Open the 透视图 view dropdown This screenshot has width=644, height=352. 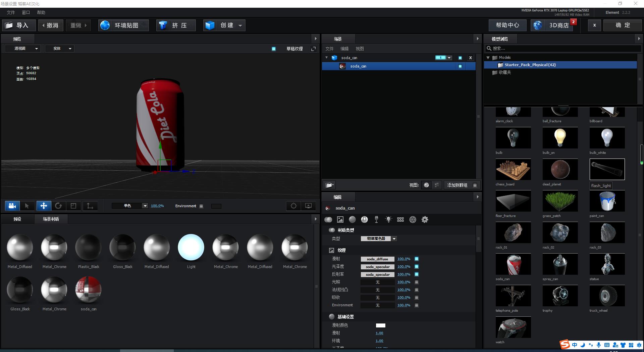(22, 49)
